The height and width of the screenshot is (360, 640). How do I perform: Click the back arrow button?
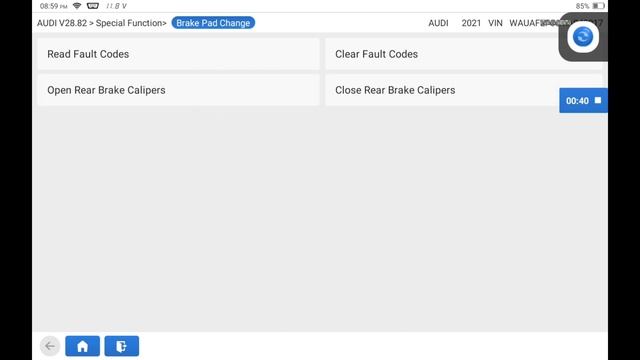(x=50, y=346)
